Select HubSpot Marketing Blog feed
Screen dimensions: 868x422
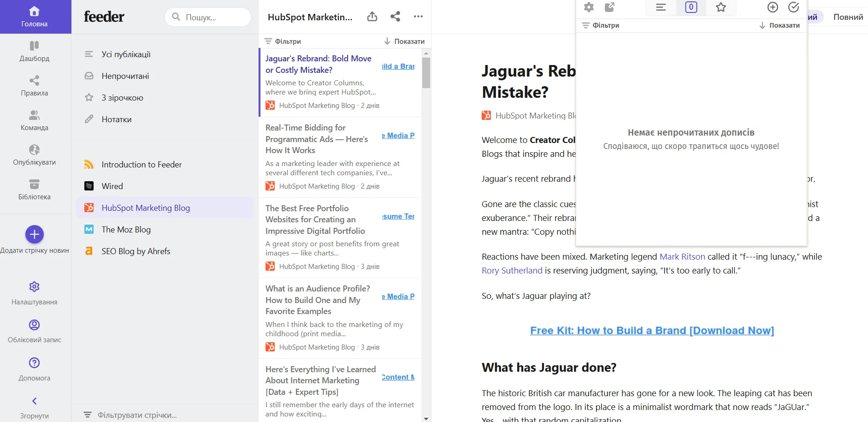click(x=165, y=208)
